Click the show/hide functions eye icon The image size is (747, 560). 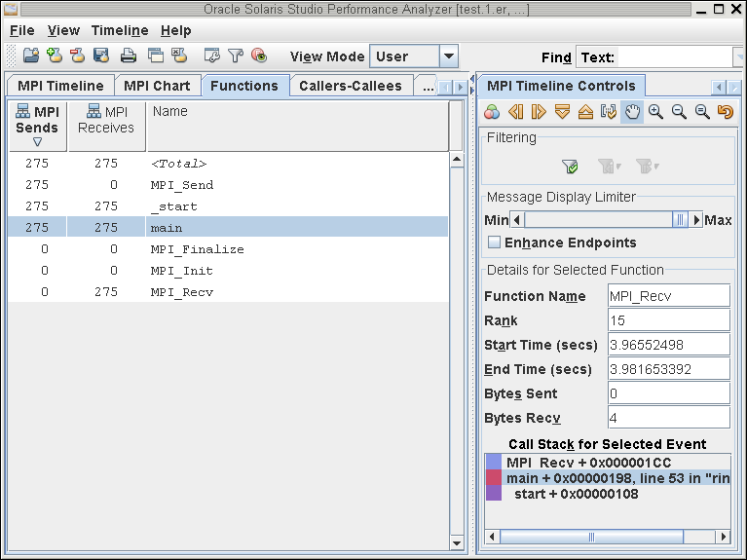[259, 56]
